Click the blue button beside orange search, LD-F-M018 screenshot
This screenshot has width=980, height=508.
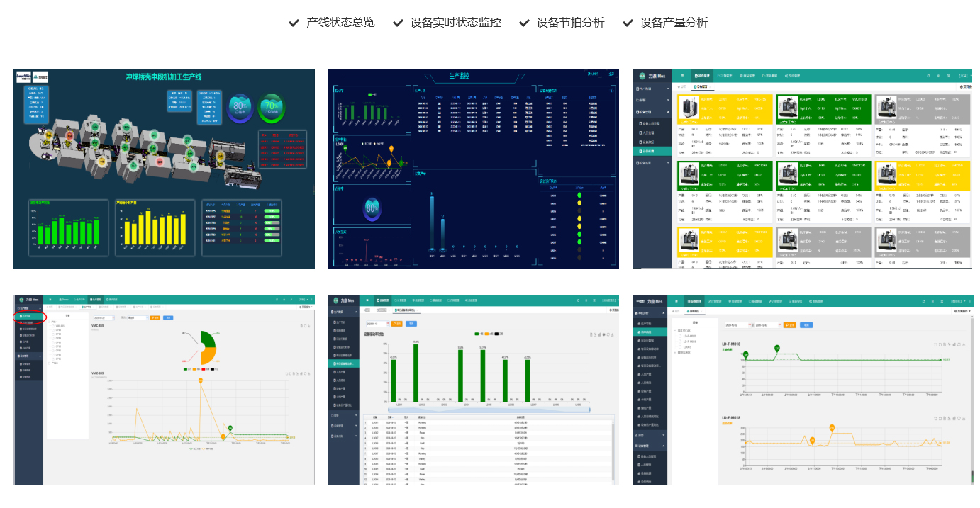coord(806,325)
